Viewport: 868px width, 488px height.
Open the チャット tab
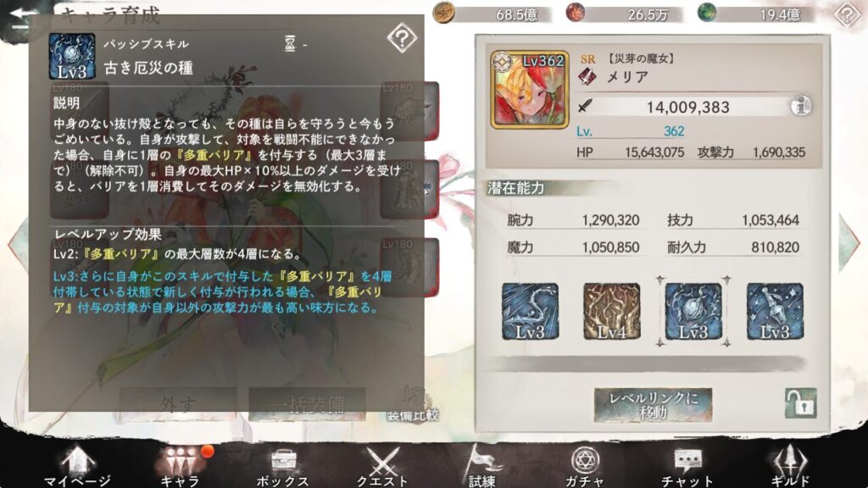[x=687, y=466]
